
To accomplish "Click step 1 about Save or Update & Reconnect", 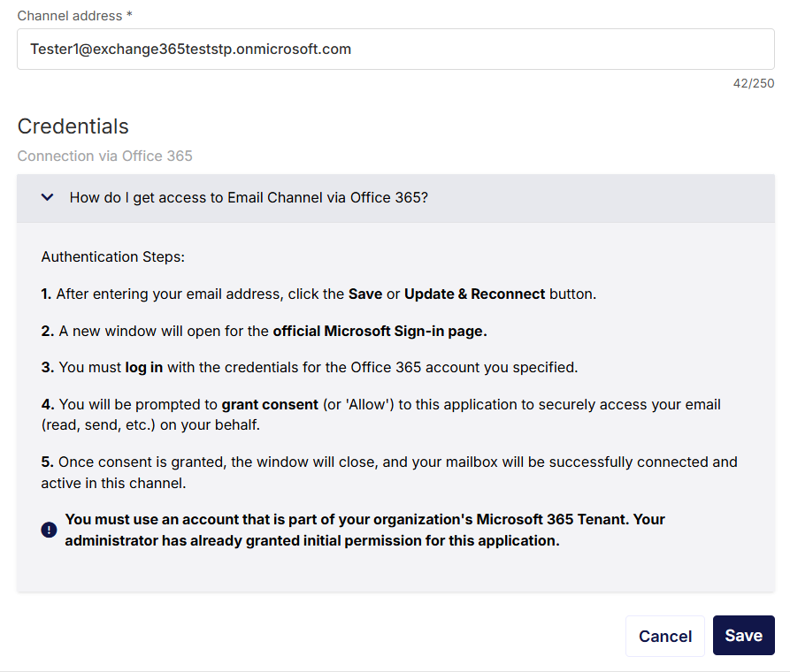I will 318,294.
